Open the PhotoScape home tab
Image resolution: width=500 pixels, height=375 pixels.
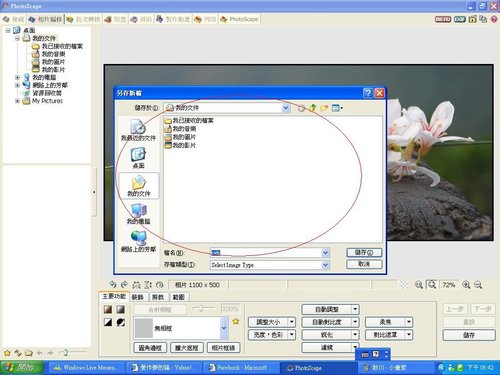[239, 19]
